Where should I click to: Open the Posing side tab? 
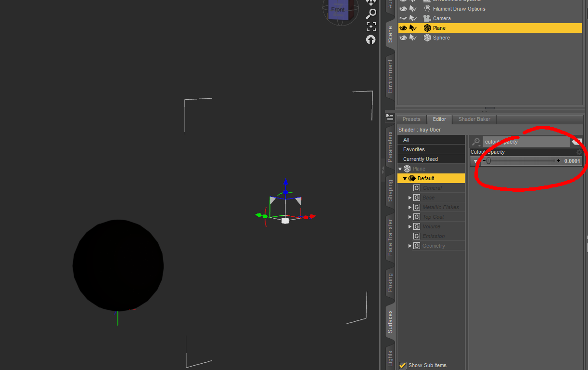(x=390, y=282)
